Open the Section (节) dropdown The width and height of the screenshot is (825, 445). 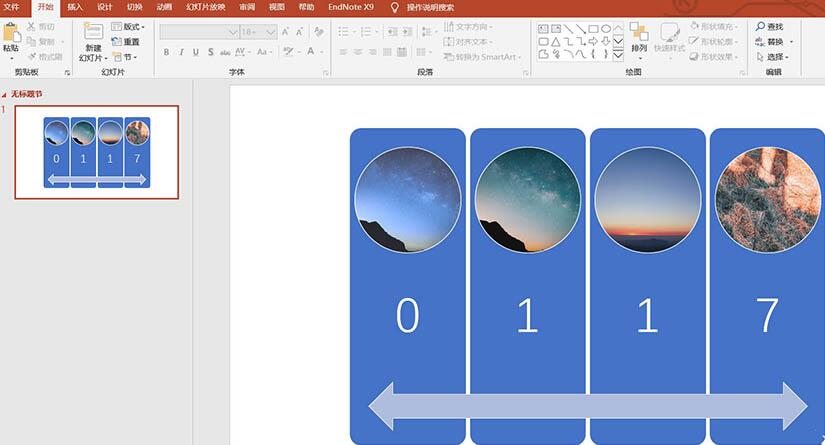[125, 57]
